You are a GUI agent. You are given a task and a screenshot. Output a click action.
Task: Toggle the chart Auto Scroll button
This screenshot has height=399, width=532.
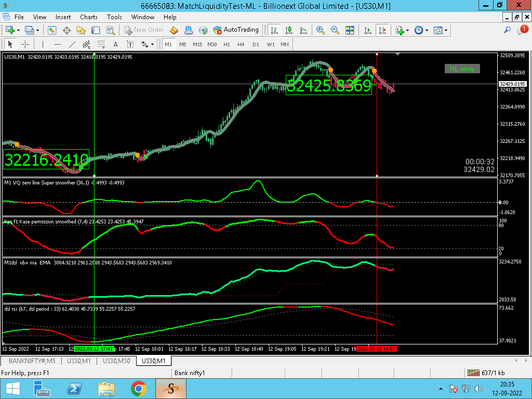(x=368, y=30)
